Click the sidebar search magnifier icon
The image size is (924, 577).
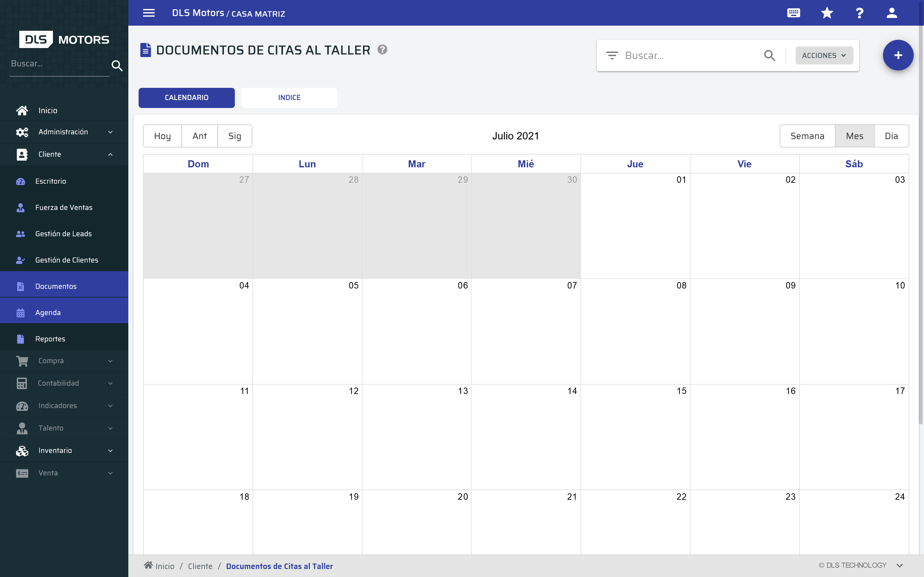(x=117, y=66)
